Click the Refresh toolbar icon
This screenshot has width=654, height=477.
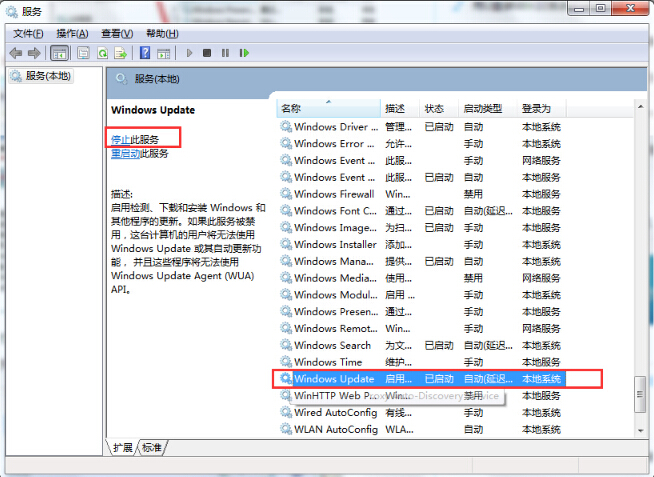(x=102, y=53)
